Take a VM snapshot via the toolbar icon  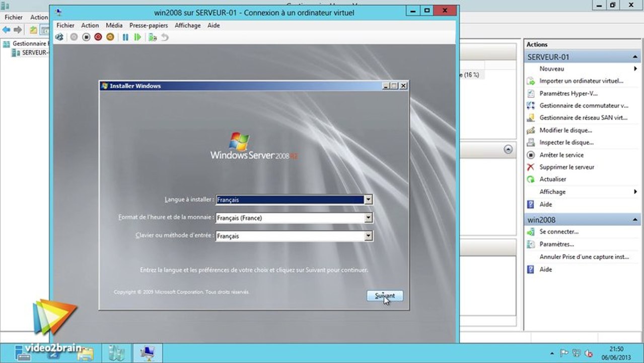click(153, 37)
